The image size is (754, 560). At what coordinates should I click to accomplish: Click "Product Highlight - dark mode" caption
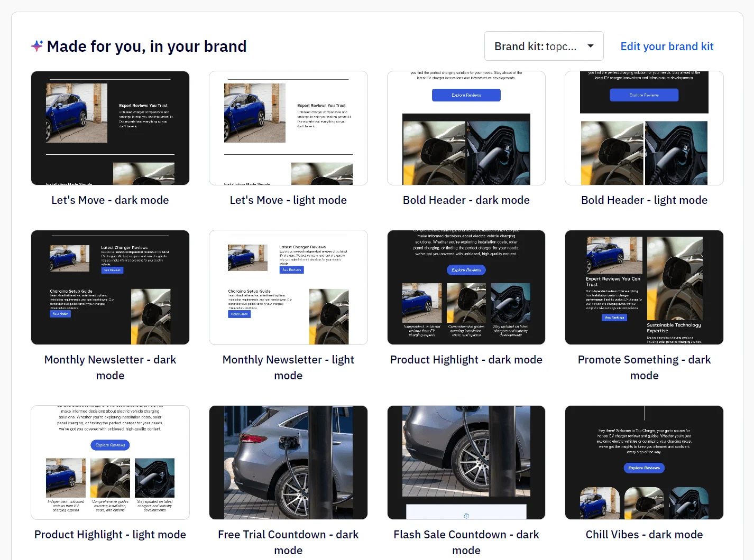(x=466, y=360)
